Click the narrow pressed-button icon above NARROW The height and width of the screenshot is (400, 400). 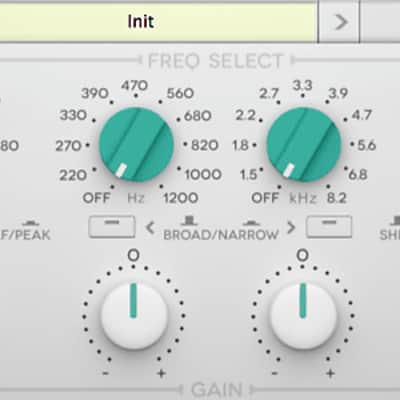252,222
